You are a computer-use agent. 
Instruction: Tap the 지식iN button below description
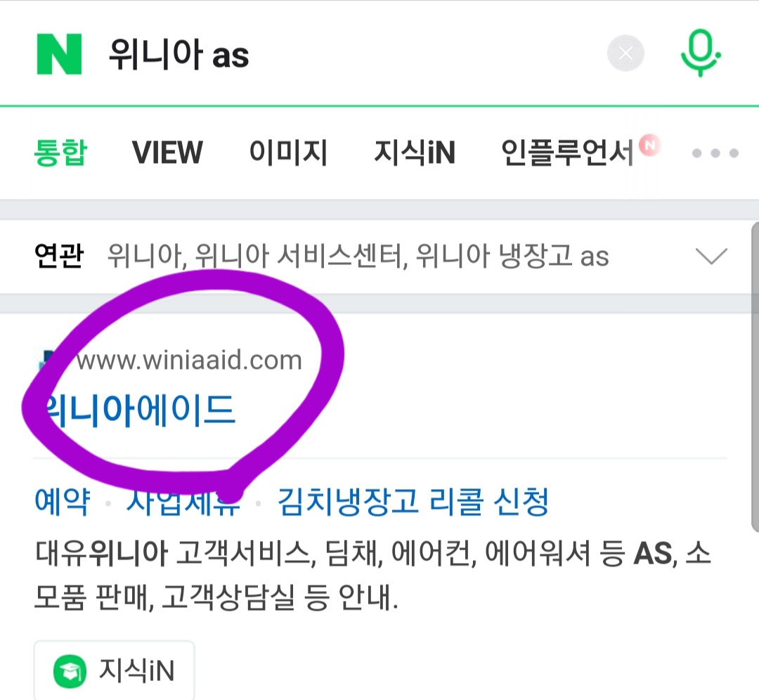(x=115, y=670)
